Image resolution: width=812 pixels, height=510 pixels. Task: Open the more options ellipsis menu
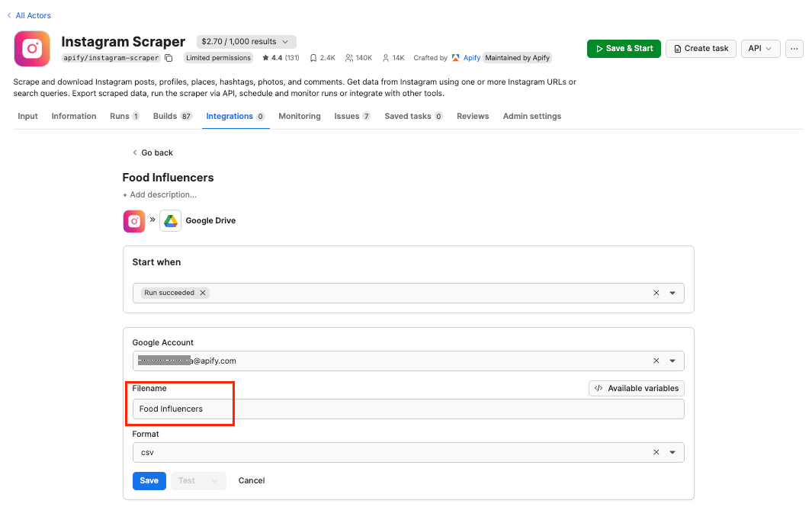(x=794, y=48)
